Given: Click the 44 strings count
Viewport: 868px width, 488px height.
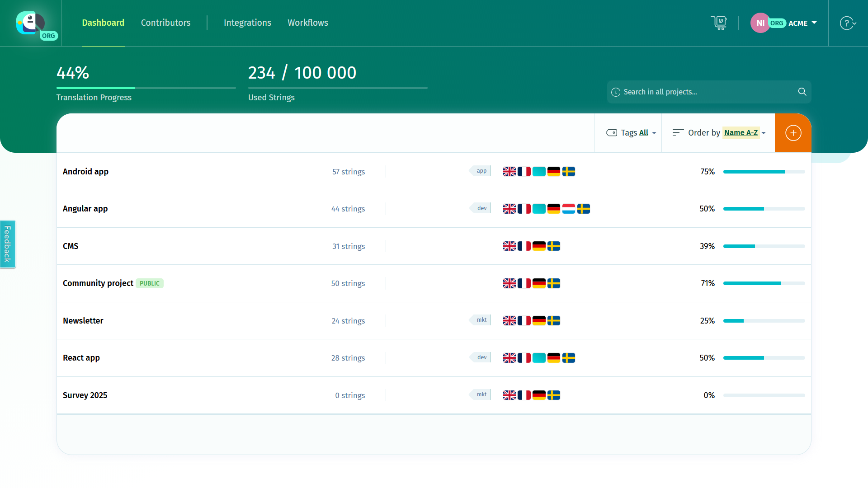Looking at the screenshot, I should [348, 209].
